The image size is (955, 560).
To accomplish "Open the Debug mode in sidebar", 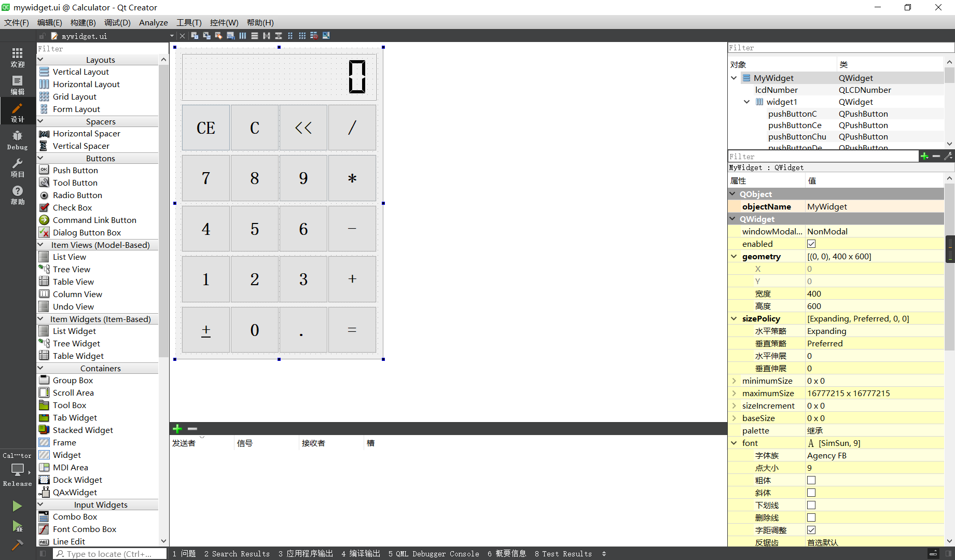I will (18, 140).
